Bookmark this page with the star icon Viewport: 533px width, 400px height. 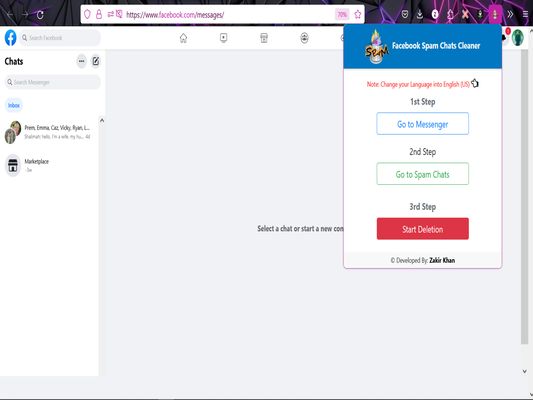tap(358, 14)
